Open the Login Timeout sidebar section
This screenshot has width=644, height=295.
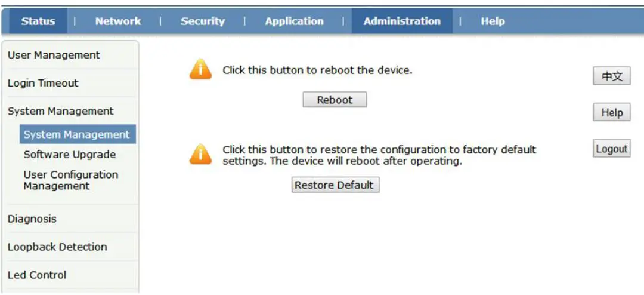(x=43, y=83)
